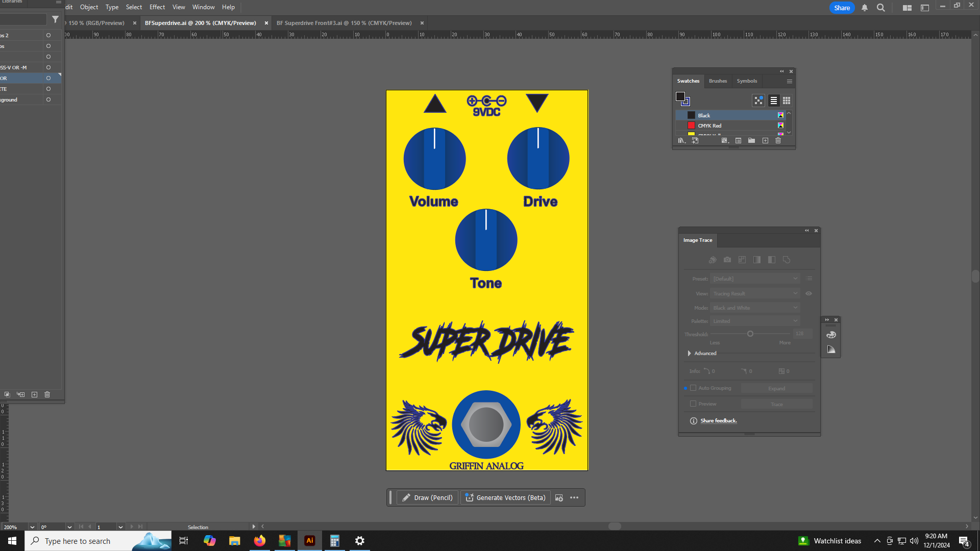Open the zoom level dropdown at 200%
This screenshot has height=551, width=980.
[x=32, y=527]
